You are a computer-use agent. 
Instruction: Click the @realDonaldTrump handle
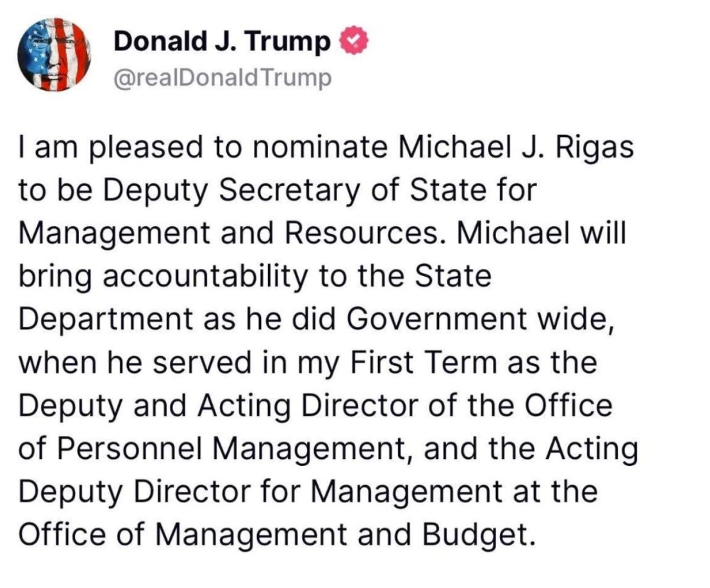[222, 78]
